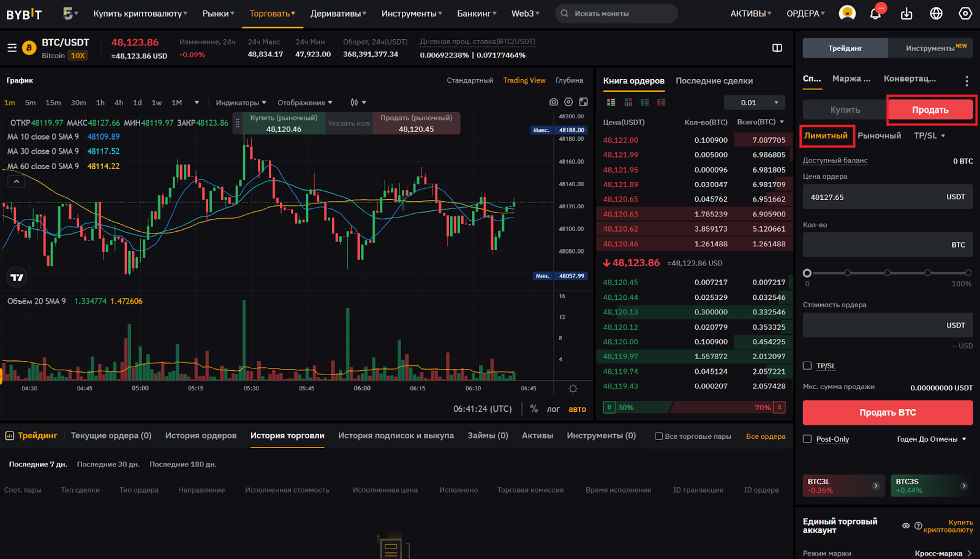Click the TradingView logo on the chart
This screenshot has height=559, width=980.
point(17,277)
